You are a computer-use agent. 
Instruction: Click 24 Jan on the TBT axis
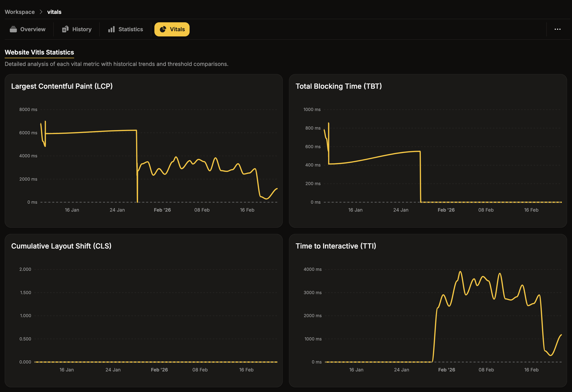click(401, 210)
